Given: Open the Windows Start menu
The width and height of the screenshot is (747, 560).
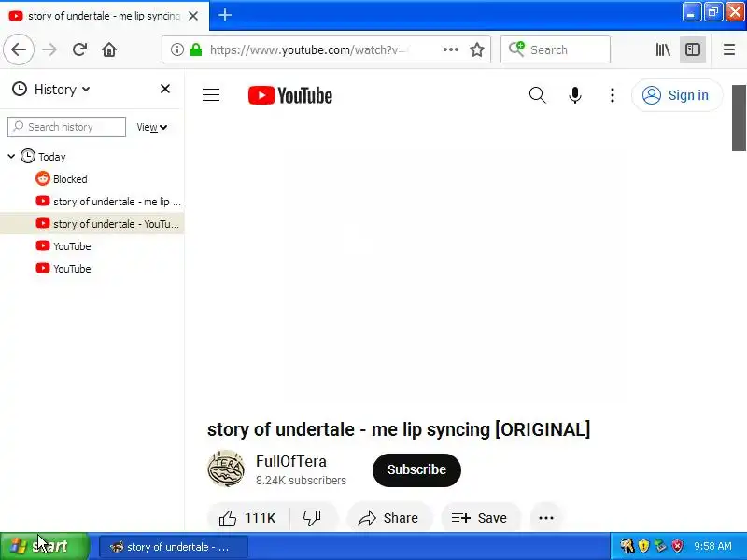Looking at the screenshot, I should click(44, 546).
